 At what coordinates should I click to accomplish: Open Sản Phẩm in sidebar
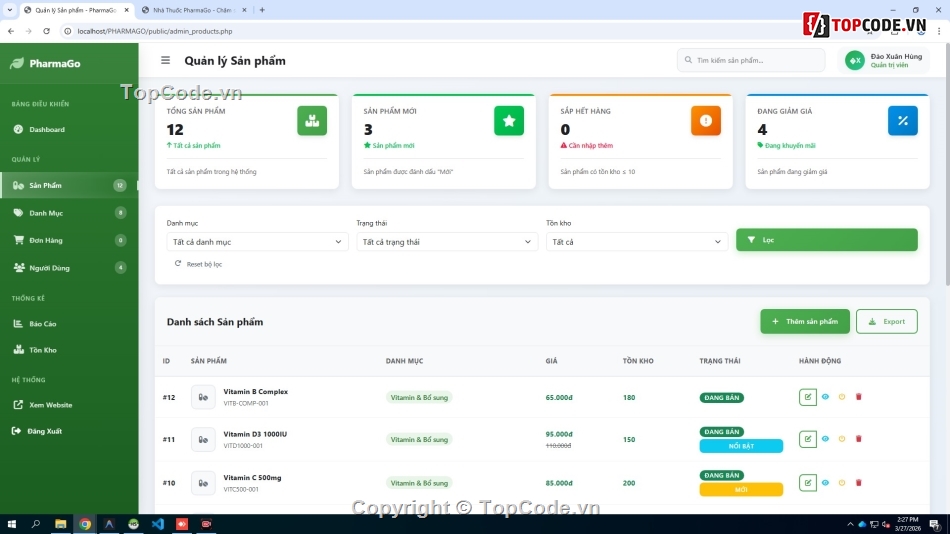[69, 185]
